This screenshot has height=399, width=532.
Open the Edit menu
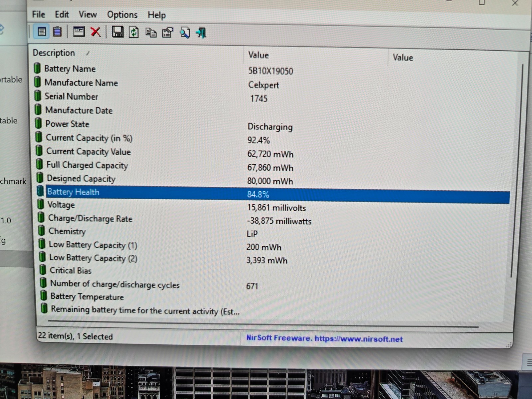62,14
